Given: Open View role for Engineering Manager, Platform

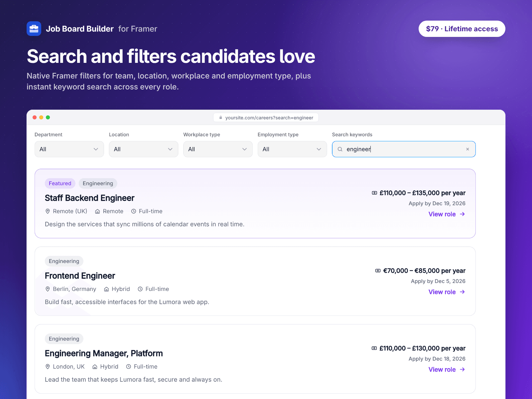Looking at the screenshot, I should (447, 369).
